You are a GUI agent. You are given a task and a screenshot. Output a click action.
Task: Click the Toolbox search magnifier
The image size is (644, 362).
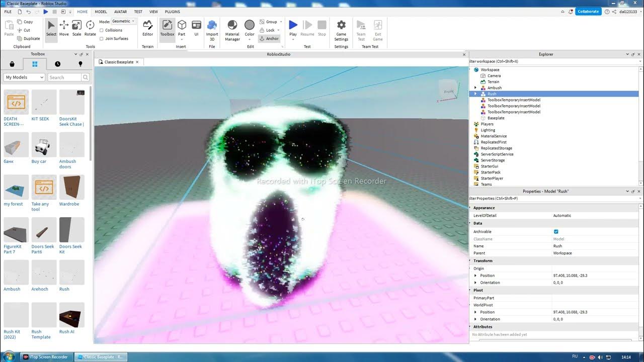[x=86, y=77]
